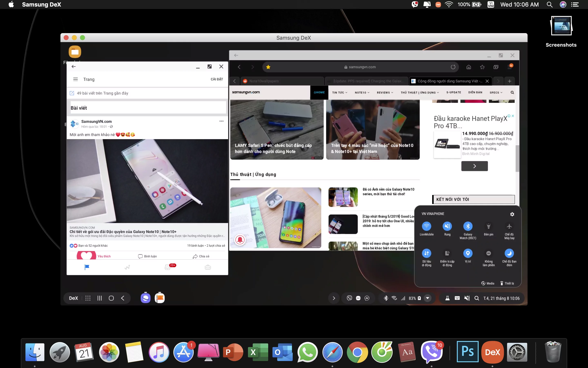Toggle Dữ liệu di động mobile data

[x=427, y=253]
